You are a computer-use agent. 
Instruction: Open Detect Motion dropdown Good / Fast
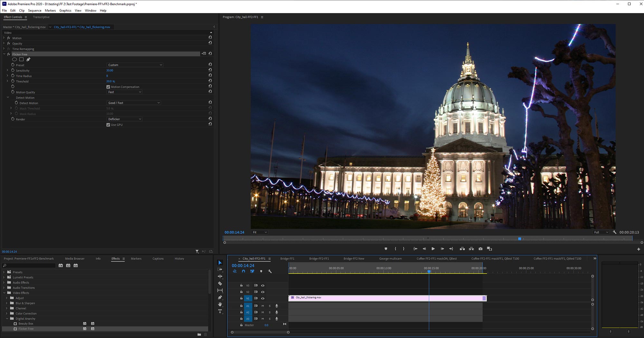pyautogui.click(x=134, y=103)
